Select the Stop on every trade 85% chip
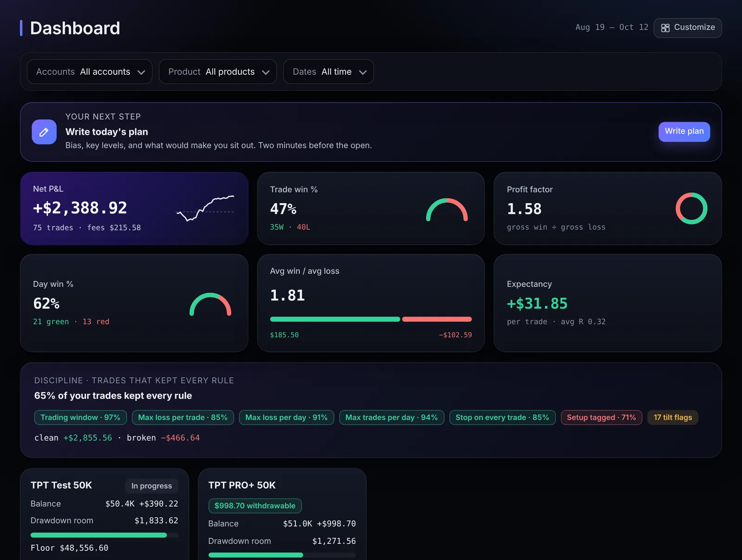This screenshot has width=742, height=560. [x=502, y=418]
